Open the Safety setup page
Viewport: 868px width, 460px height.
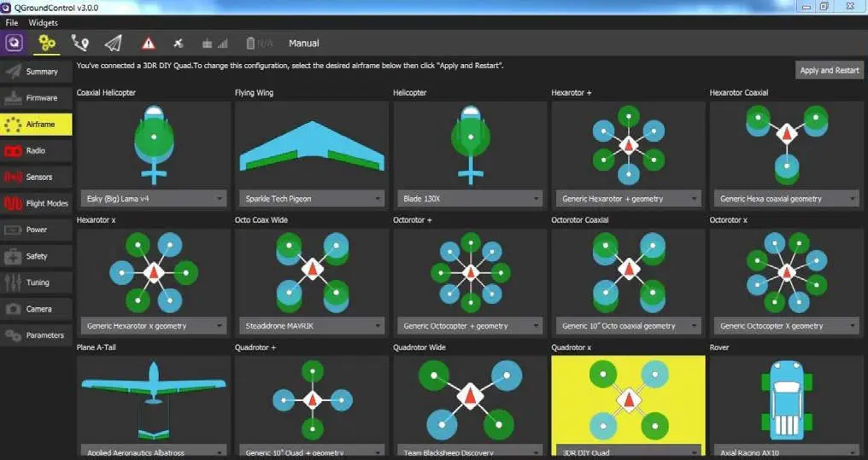pos(36,256)
